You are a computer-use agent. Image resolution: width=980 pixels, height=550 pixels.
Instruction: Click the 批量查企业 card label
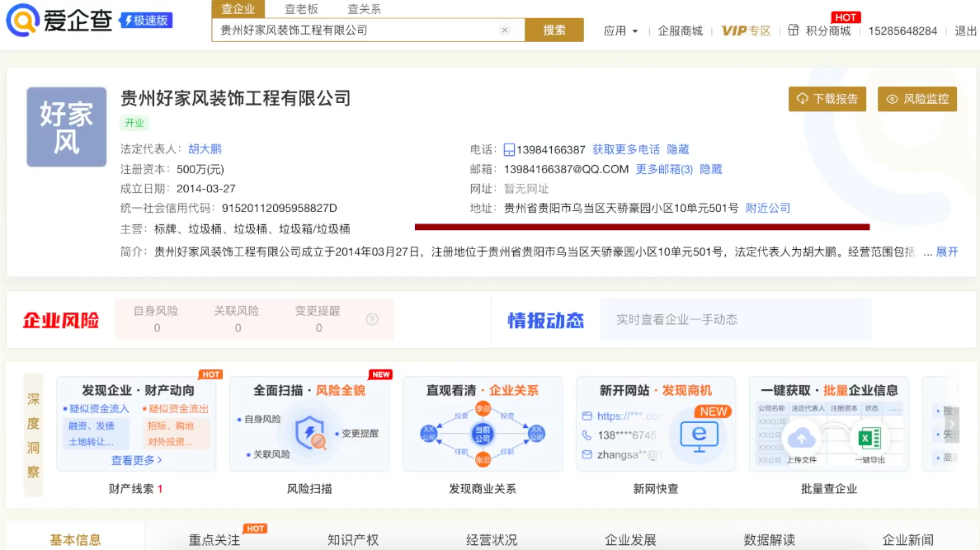[829, 489]
